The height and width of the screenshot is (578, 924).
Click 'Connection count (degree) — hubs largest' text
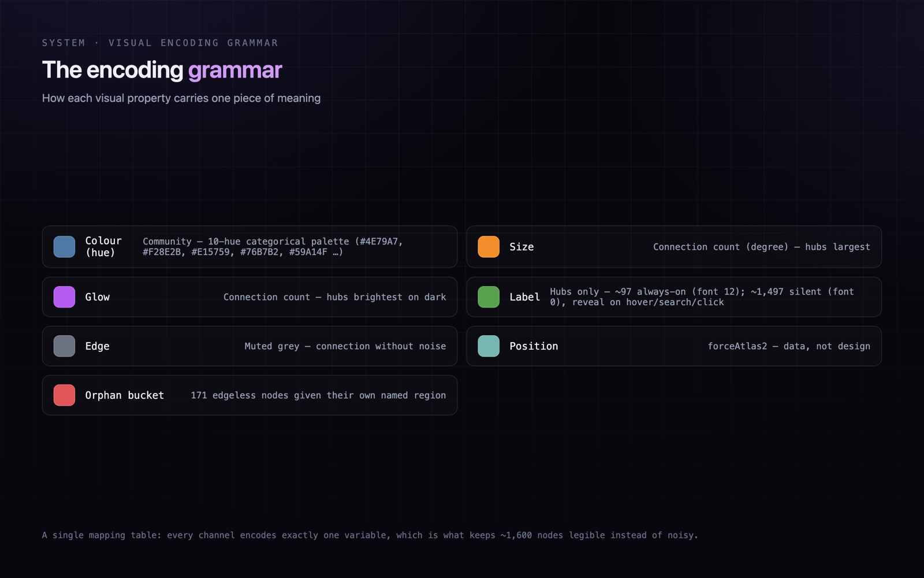pyautogui.click(x=762, y=247)
